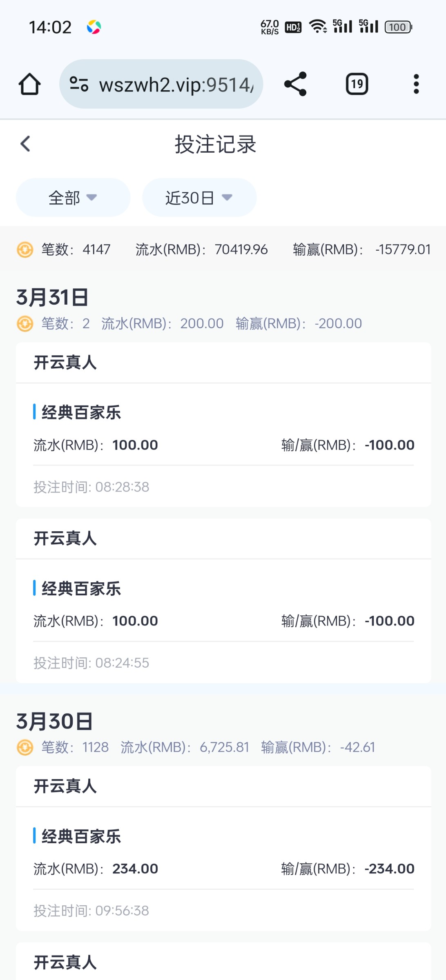
Task: Tap the 投注记录 page title
Action: [x=215, y=144]
